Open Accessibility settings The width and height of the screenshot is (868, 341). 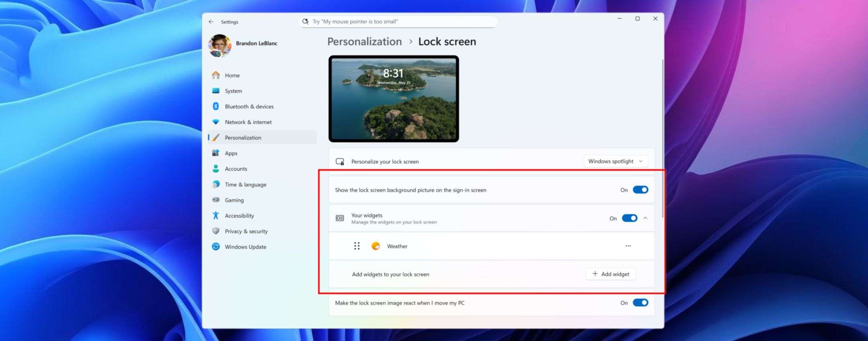(263, 216)
